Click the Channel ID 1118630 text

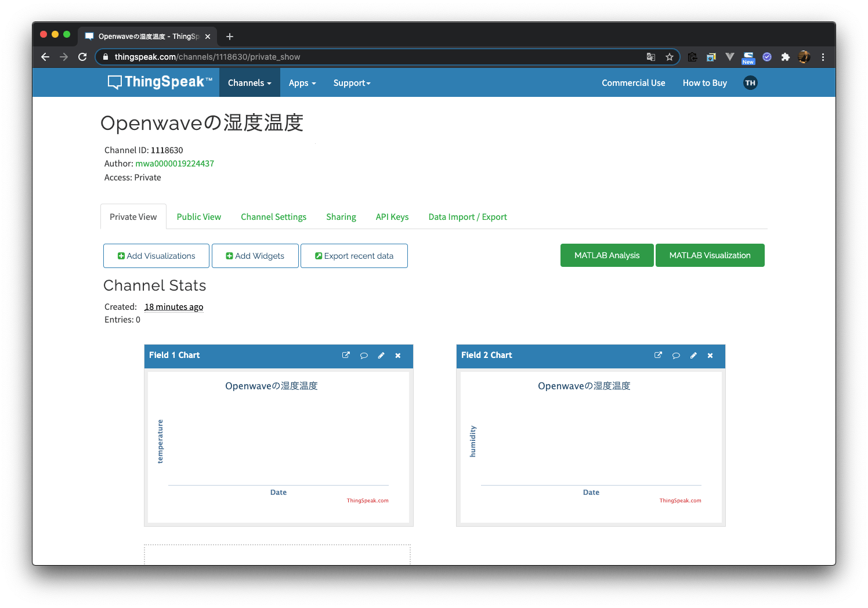pyautogui.click(x=143, y=150)
